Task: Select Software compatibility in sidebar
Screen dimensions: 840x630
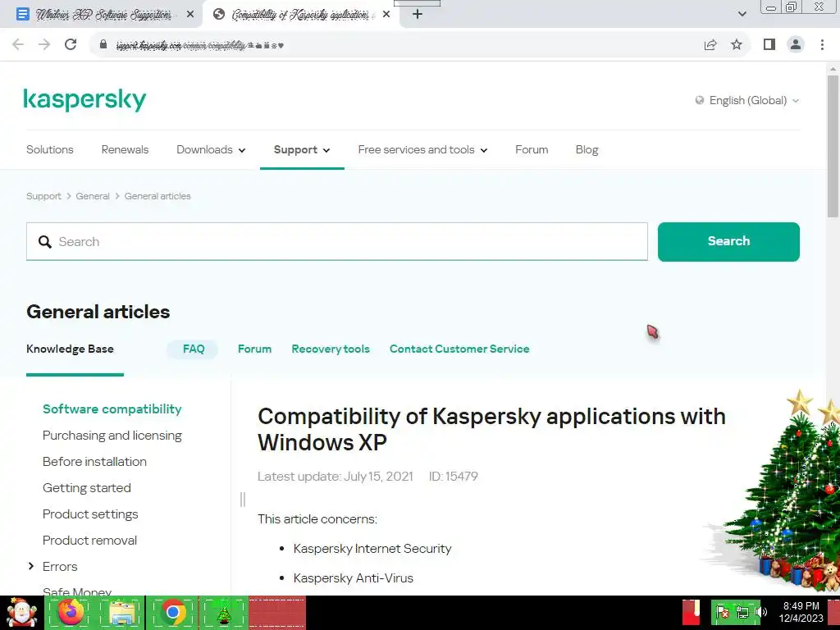Action: pyautogui.click(x=112, y=409)
